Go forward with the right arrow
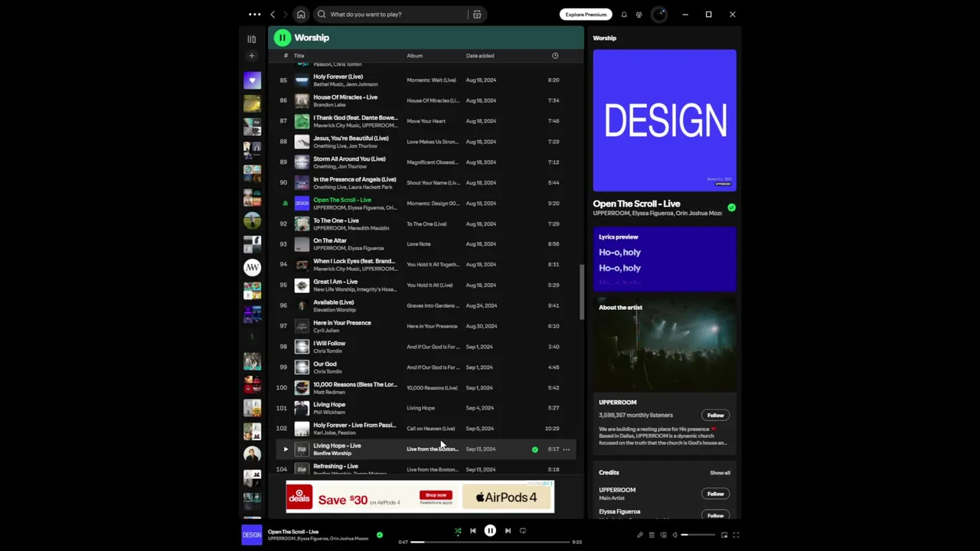Viewport: 980px width, 551px height. (x=285, y=15)
